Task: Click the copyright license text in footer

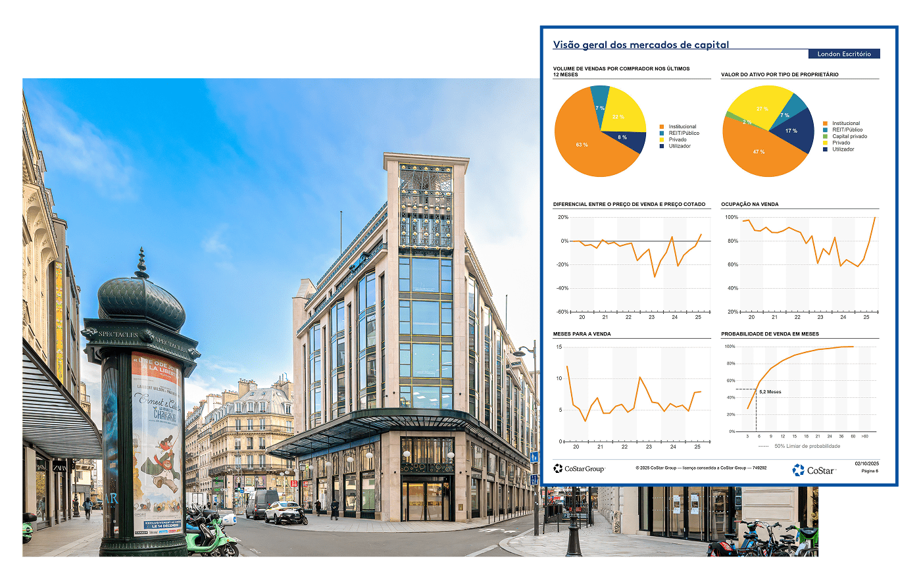Action: click(x=701, y=468)
